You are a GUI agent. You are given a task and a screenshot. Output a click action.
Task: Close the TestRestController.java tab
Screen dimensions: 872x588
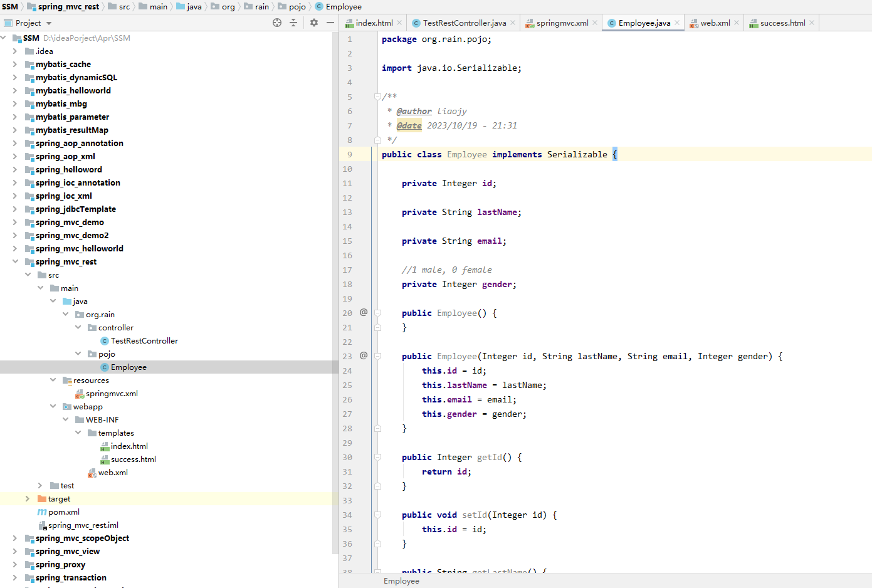tap(513, 23)
